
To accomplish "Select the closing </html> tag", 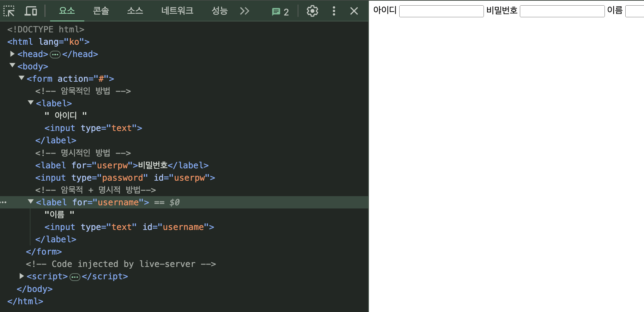I will pos(25,301).
